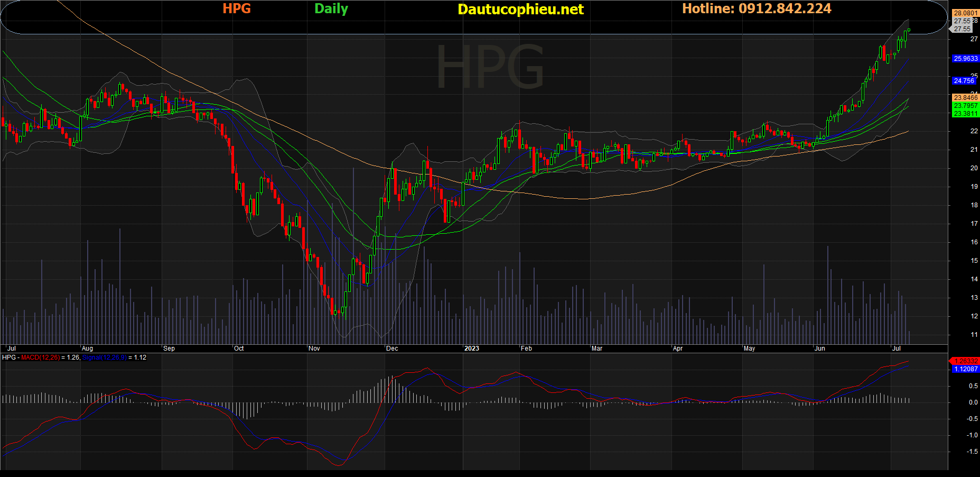The height and width of the screenshot is (477, 980).
Task: Click the large HPG watermark in chart
Action: click(490, 67)
